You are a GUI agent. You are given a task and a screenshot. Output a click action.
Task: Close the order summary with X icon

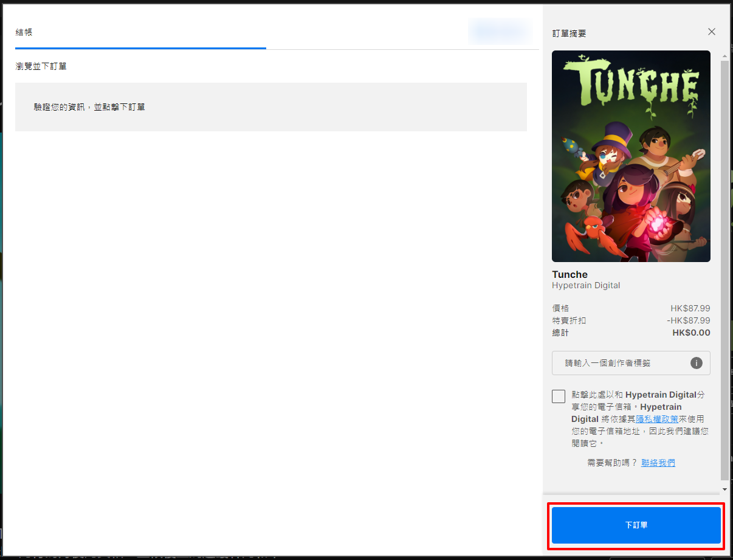[712, 32]
